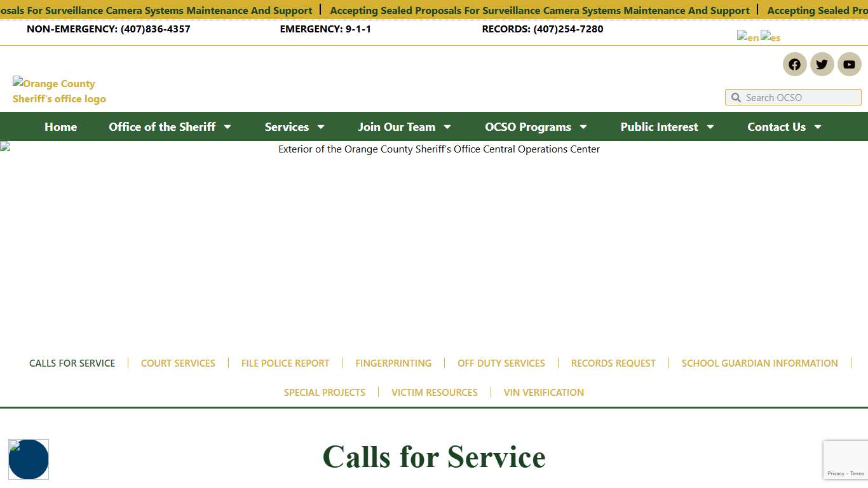Expand the Join Our Team menu
Viewport: 868px width, 488px height.
404,126
